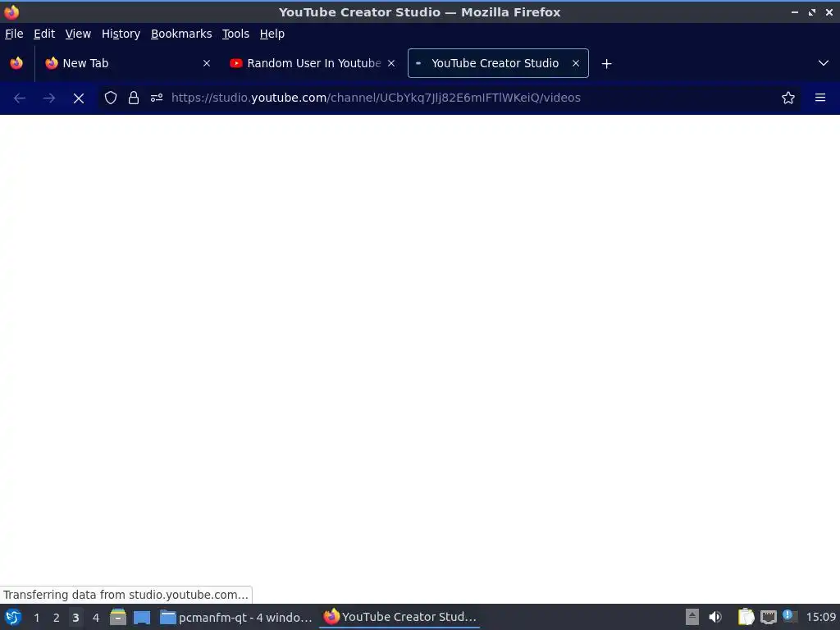This screenshot has width=840, height=630.
Task: Switch to workspace 4
Action: pos(95,618)
